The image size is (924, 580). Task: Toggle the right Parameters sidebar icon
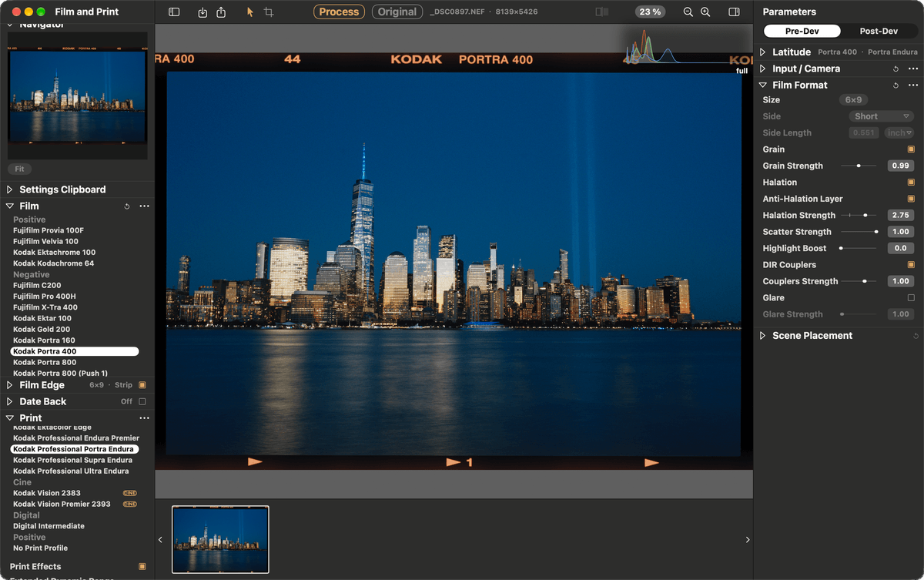(734, 12)
